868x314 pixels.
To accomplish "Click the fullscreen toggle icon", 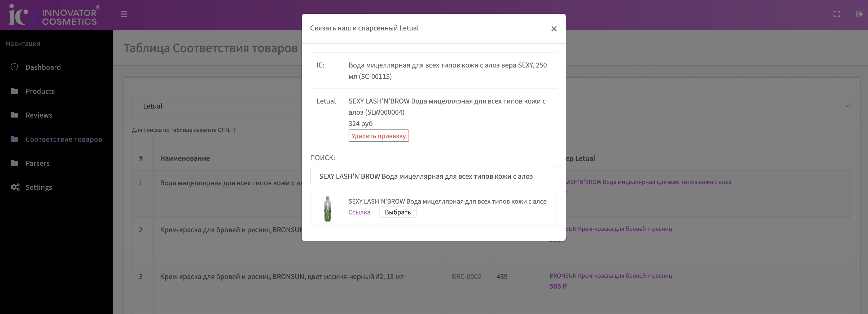I will click(x=836, y=14).
